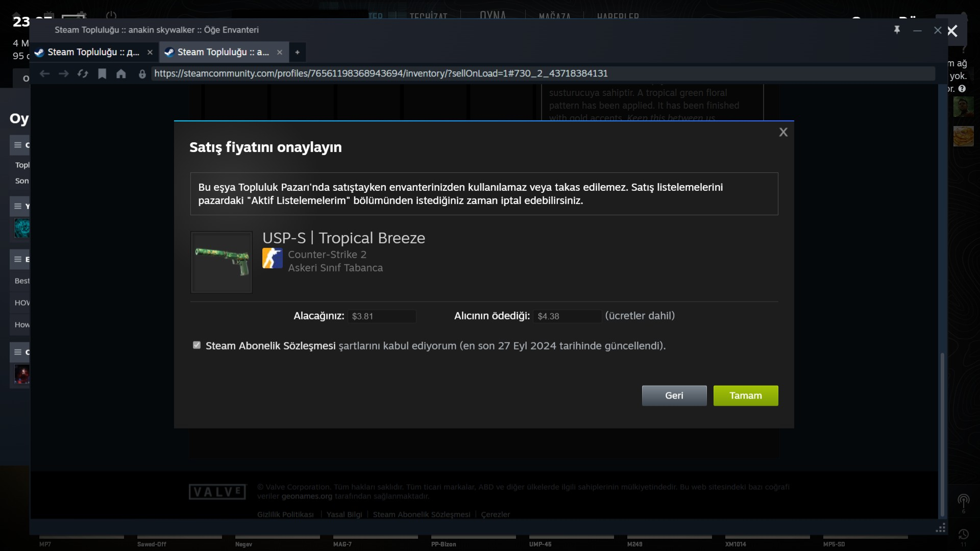
Task: Select the USP-S Tropical Breeze item thumbnail
Action: (x=221, y=262)
